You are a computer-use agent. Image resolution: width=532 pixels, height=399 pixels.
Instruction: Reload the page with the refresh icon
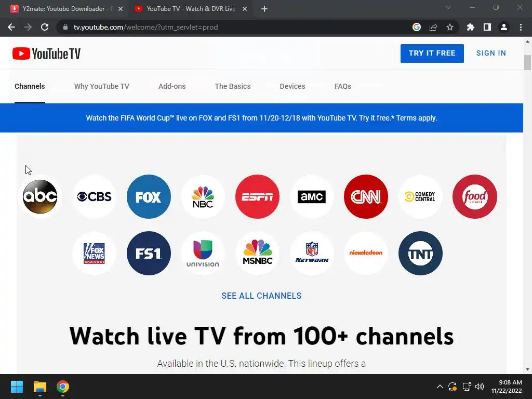coord(45,27)
